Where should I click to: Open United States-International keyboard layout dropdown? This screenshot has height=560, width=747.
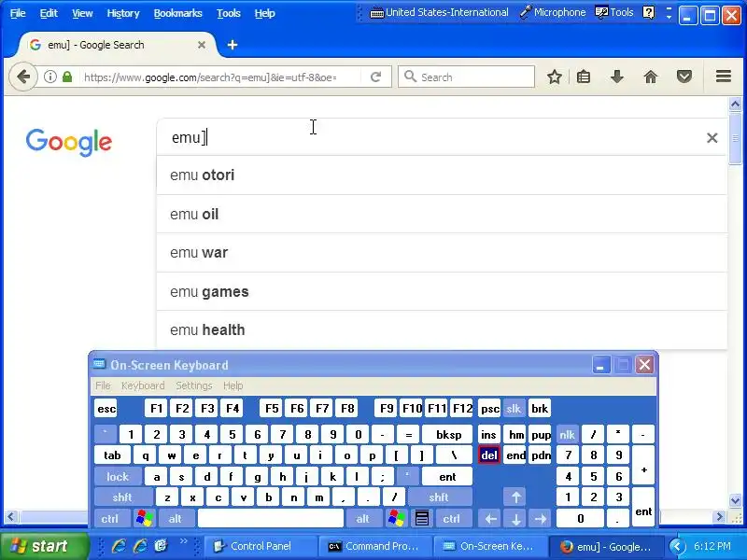click(439, 12)
